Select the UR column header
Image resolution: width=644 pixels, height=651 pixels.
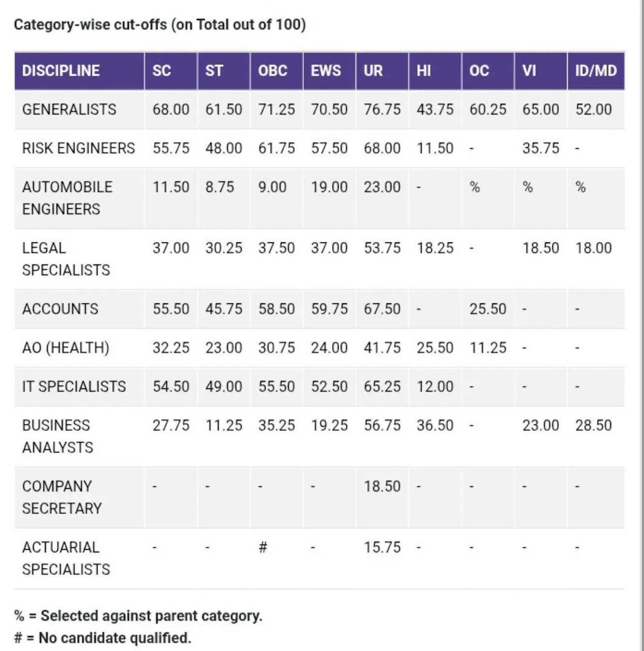coord(373,71)
